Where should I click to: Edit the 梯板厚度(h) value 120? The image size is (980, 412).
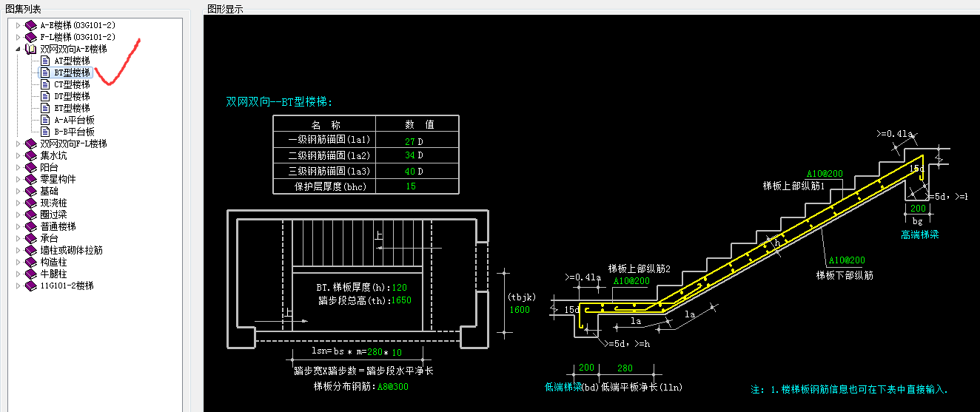(x=400, y=288)
